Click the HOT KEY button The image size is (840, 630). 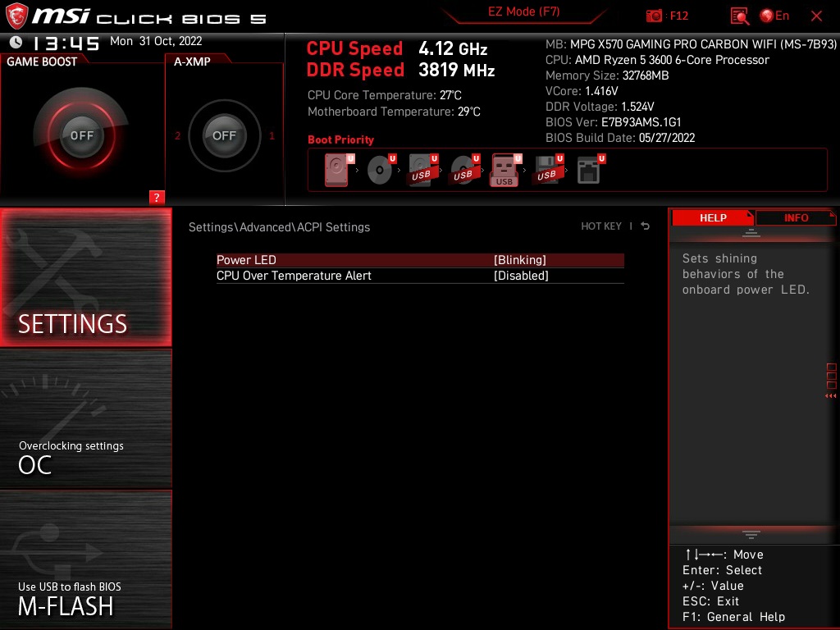point(601,226)
